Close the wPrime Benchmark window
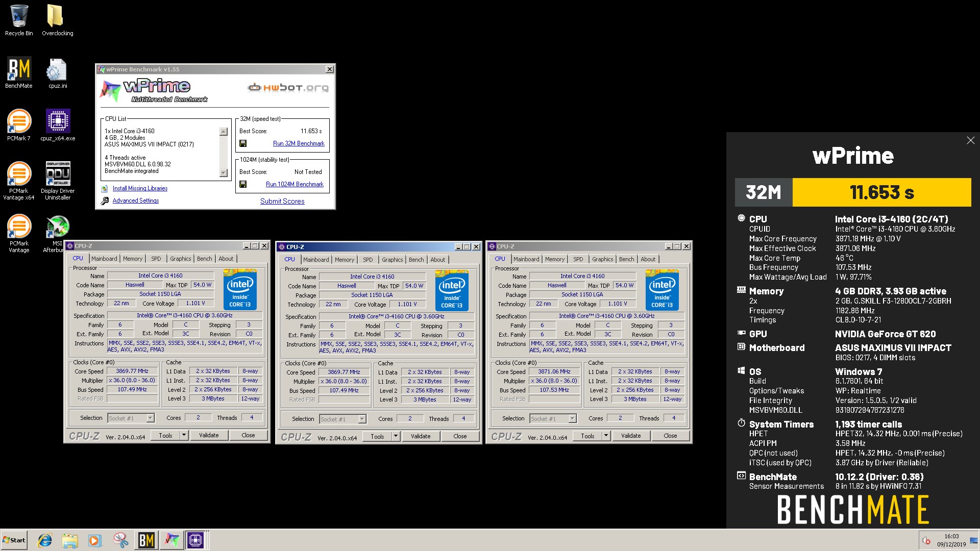The image size is (980, 551). coord(330,69)
